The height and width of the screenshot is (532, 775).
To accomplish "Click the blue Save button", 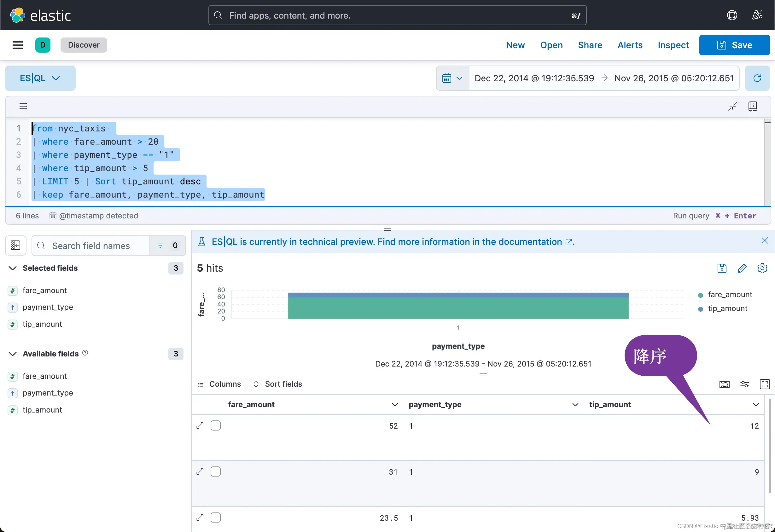I will point(734,45).
